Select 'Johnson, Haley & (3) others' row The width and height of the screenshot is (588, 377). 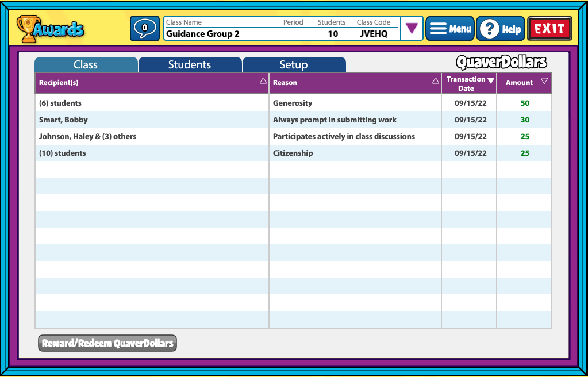click(x=152, y=137)
